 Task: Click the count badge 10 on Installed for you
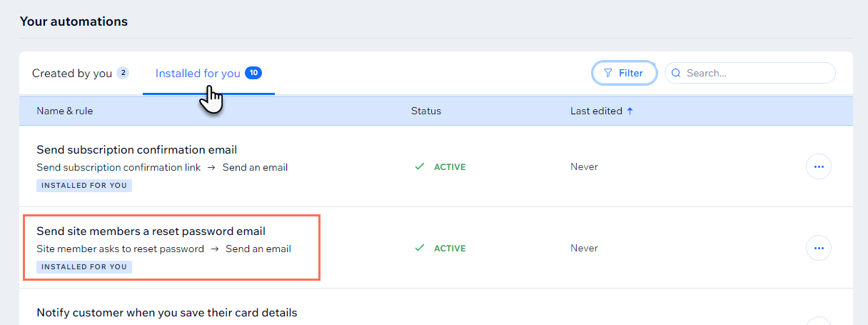[253, 73]
